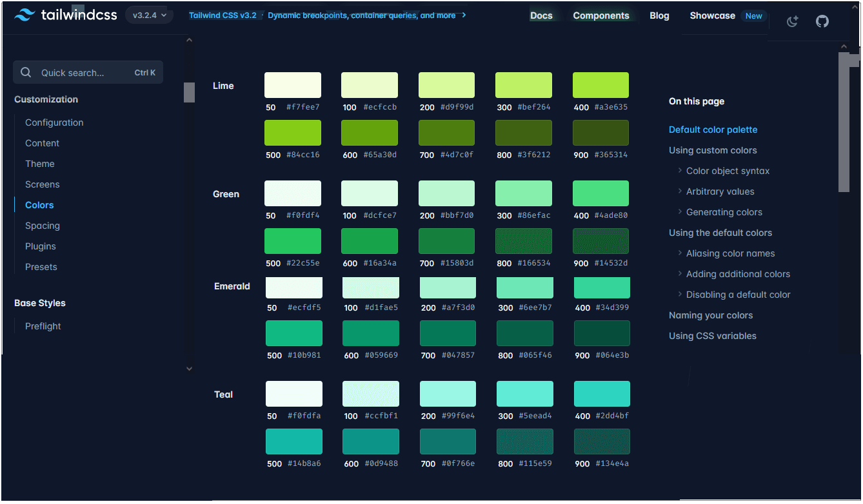Open Content in sidebar
The height and width of the screenshot is (504, 863).
pyautogui.click(x=42, y=143)
